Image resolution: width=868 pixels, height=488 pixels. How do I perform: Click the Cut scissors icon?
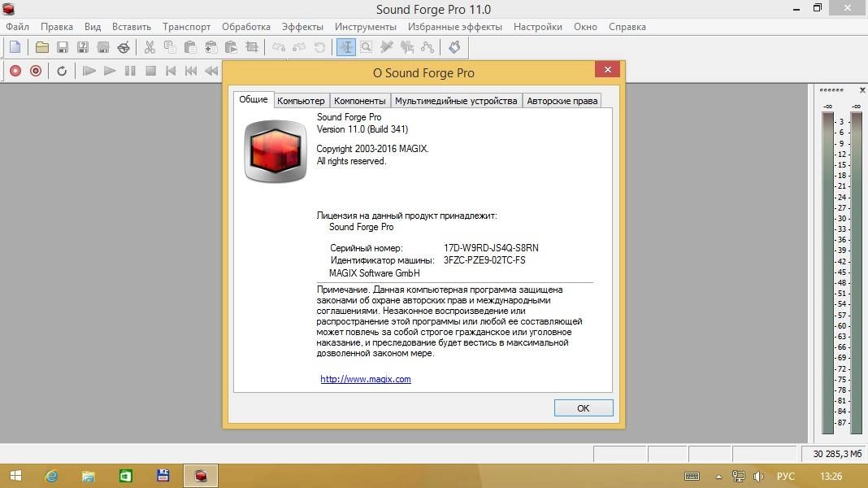(x=150, y=47)
